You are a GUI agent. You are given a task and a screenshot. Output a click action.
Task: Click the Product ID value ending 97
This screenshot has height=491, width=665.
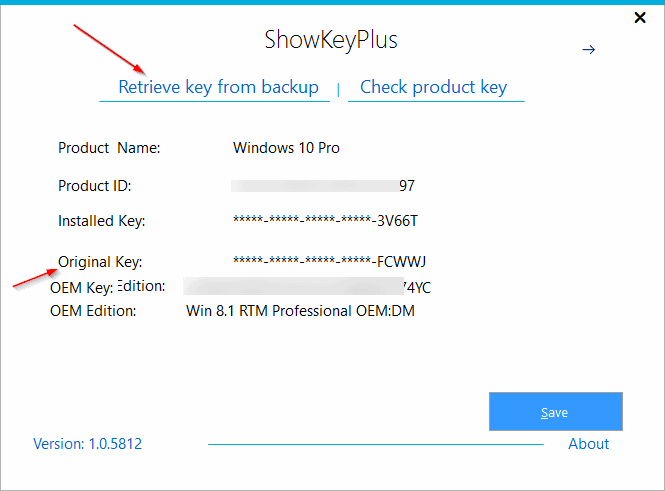tap(323, 186)
